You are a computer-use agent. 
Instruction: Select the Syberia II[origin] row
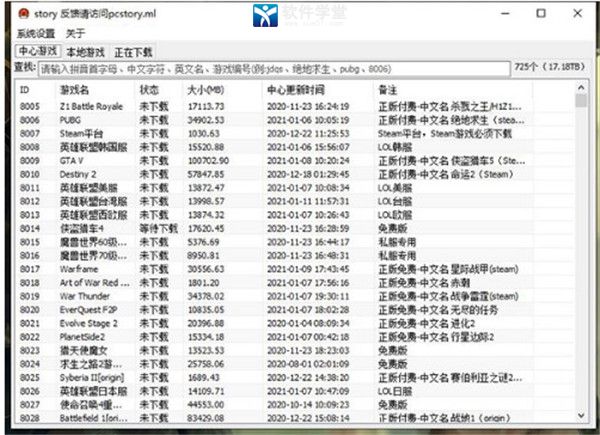[x=294, y=378]
